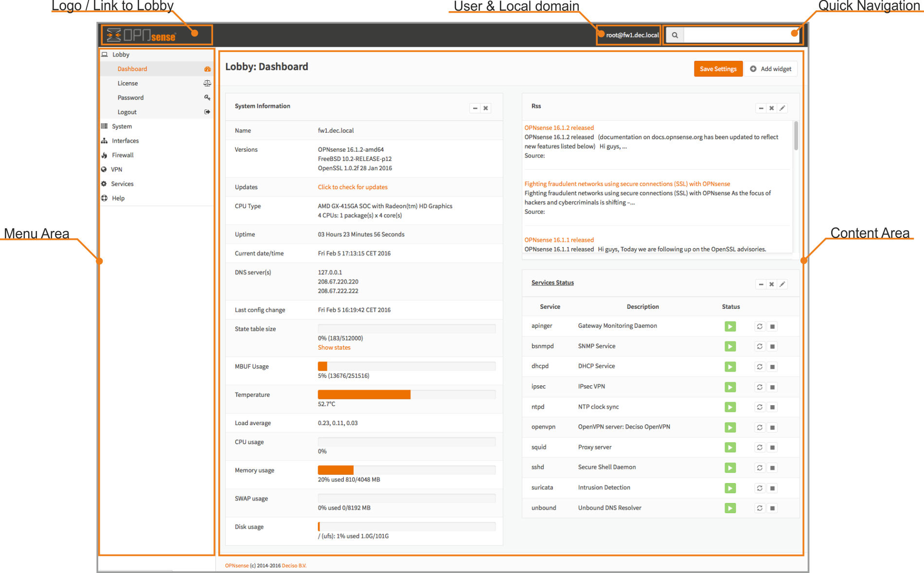
Task: Expand the VPN menu section
Action: tap(157, 169)
